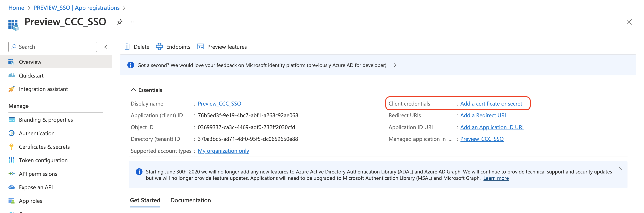
Task: Select the Get Started tab
Action: tap(145, 200)
